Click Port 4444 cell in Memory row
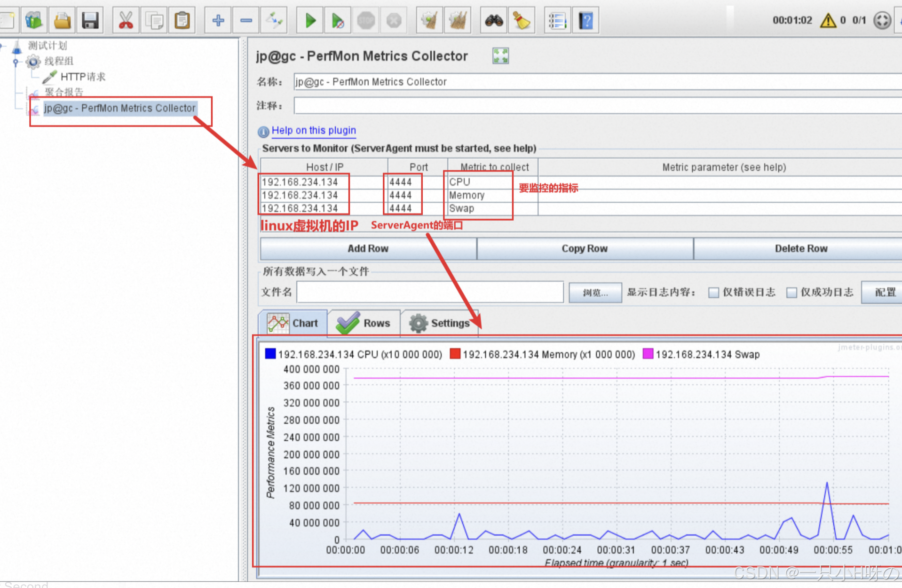Screen dimensions: 902x588 click(x=418, y=195)
